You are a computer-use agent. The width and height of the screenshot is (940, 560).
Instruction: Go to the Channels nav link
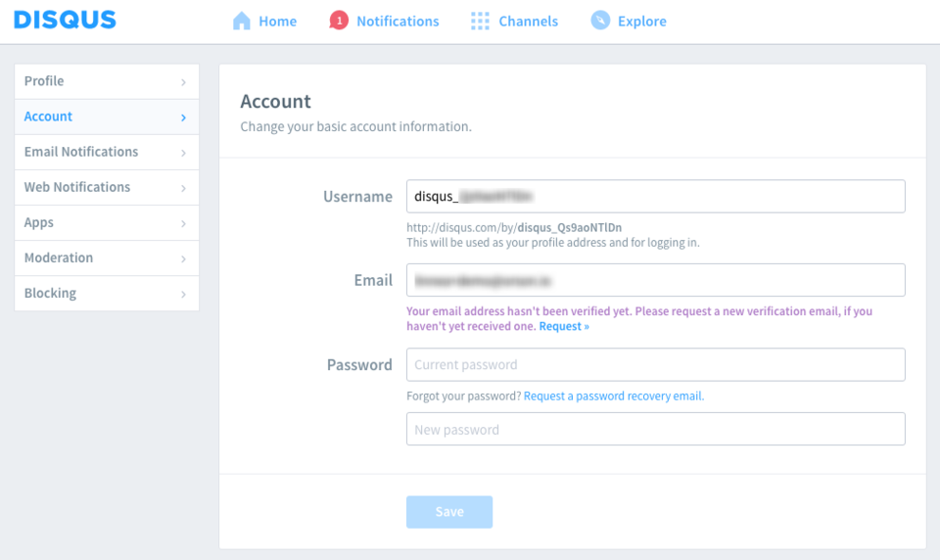pyautogui.click(x=528, y=21)
